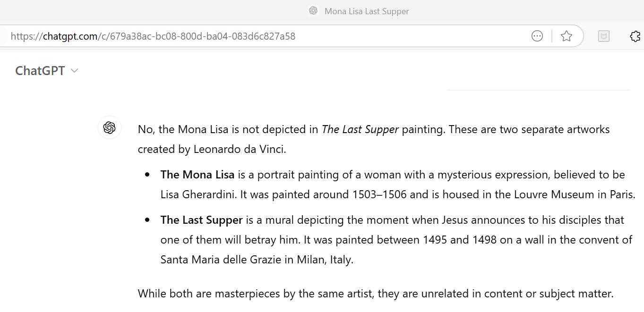
Task: Click the bold 'The Mona Lisa' text
Action: click(197, 175)
